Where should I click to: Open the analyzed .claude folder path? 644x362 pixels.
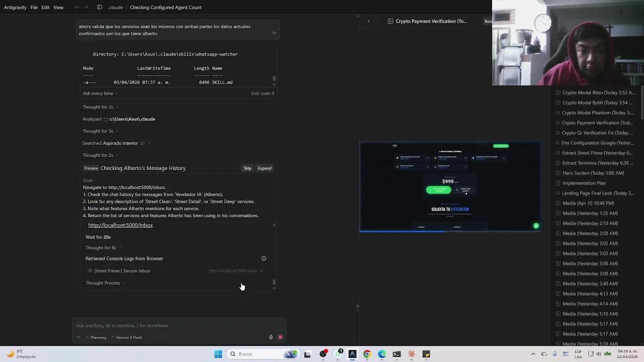132,119
